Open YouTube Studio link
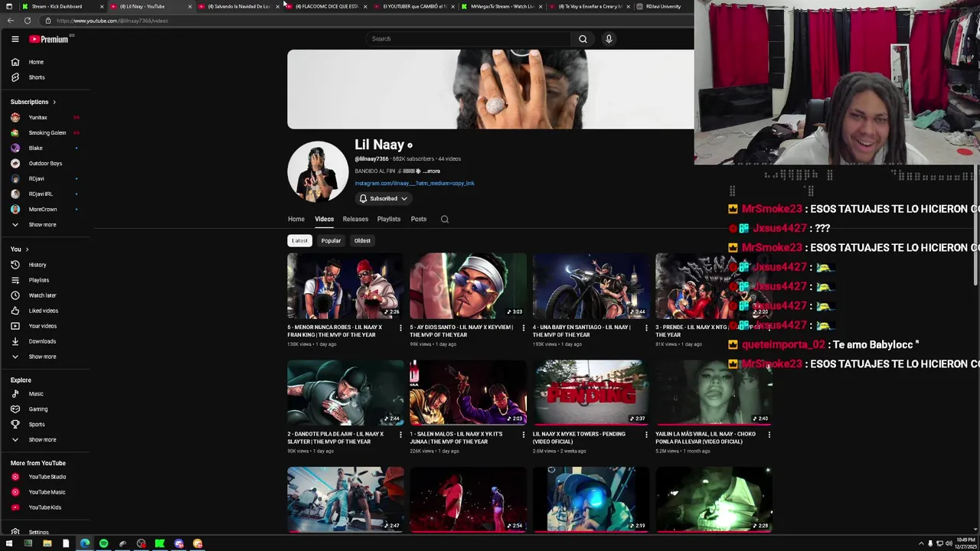The width and height of the screenshot is (980, 551). point(46,477)
